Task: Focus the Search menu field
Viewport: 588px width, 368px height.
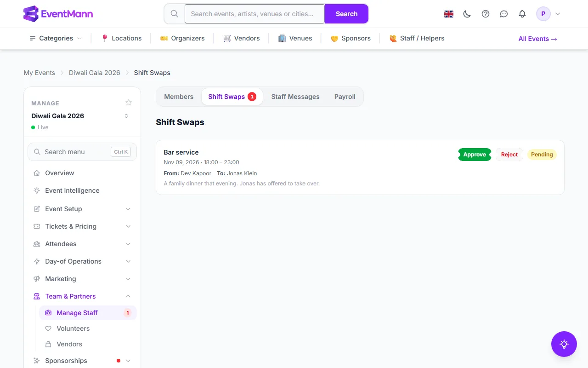Action: [x=82, y=152]
